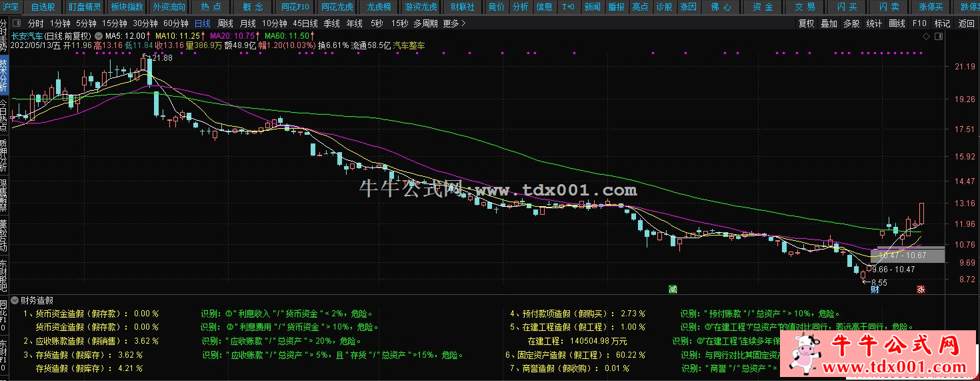Expand the 更多 period options
The height and width of the screenshot is (381, 980).
453,24
